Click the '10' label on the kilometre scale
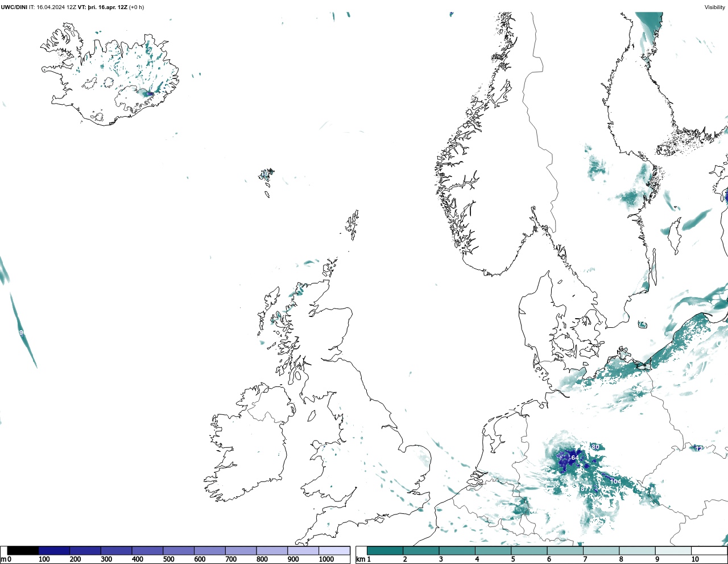728x564 pixels. click(695, 559)
